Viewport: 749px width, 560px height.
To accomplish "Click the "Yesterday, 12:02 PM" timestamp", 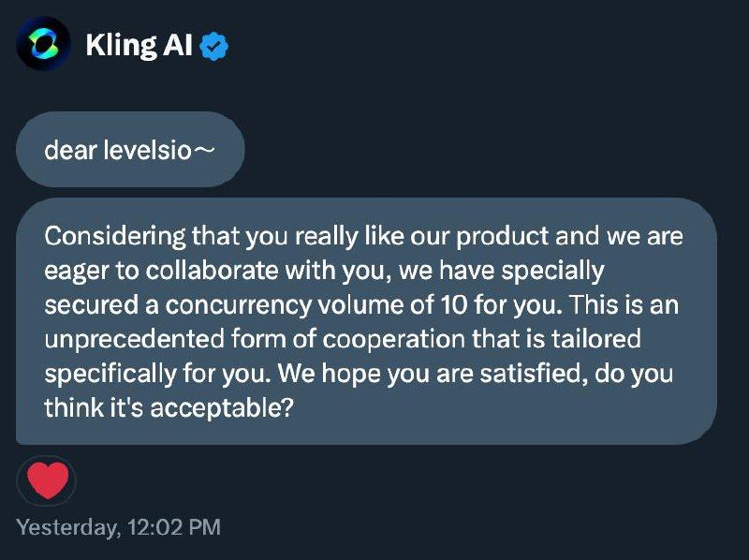I will point(119,527).
